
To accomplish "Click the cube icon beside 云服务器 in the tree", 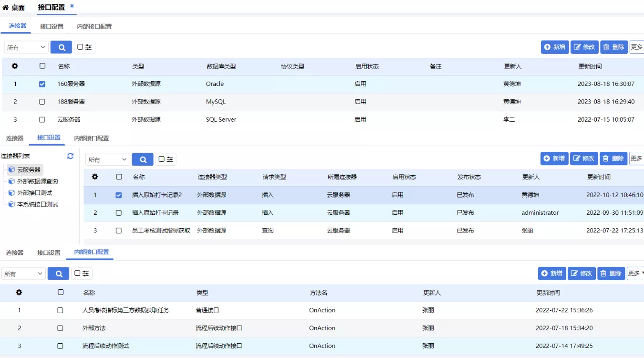I will tap(11, 169).
